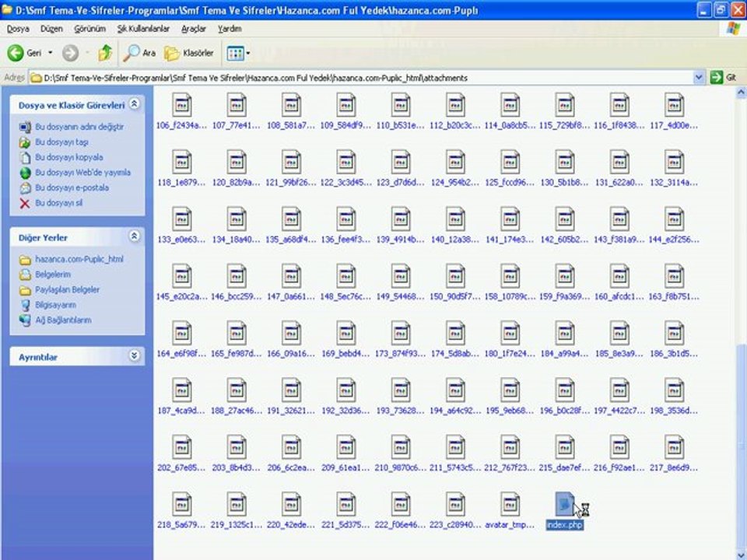This screenshot has width=747, height=560.
Task: Click the 221_5d375 file name label
Action: click(345, 525)
